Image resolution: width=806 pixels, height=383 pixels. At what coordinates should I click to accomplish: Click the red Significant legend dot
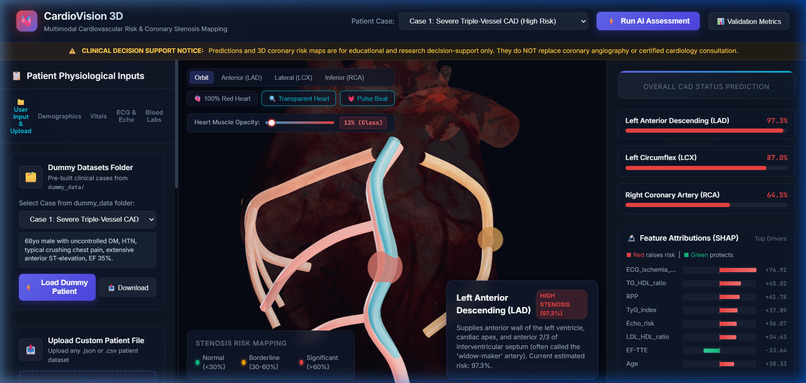[301, 362]
